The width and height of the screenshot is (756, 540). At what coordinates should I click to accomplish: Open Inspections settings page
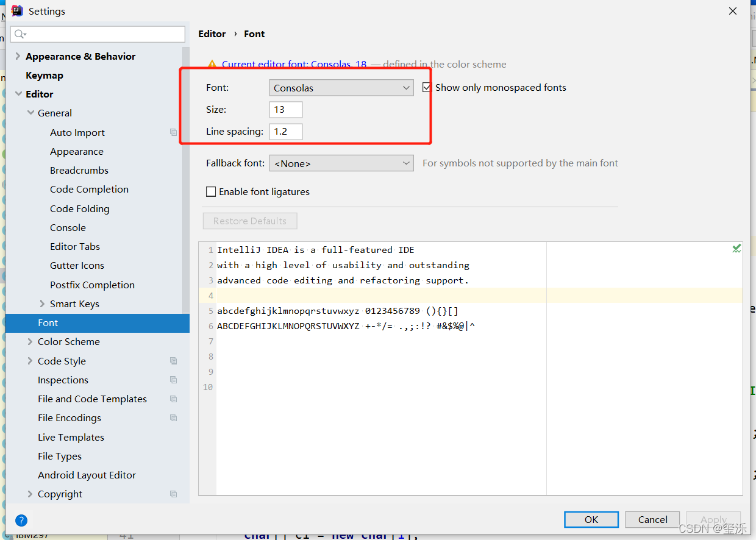[x=63, y=380]
